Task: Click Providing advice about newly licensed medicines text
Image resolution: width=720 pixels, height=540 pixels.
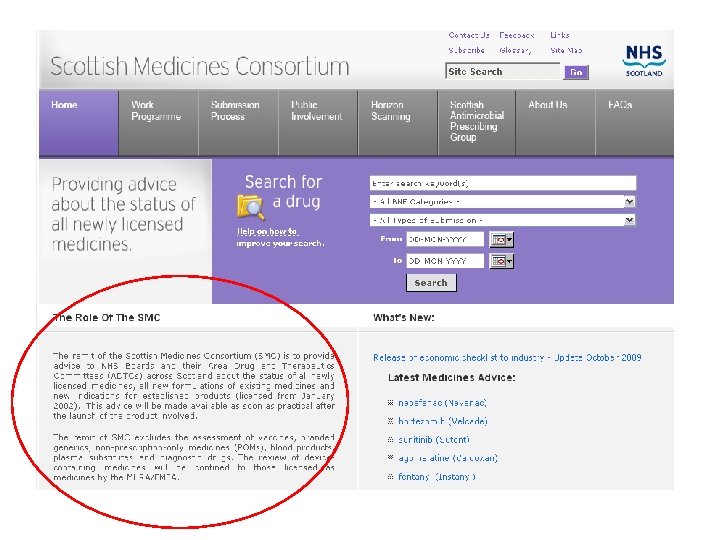Action: (x=124, y=214)
